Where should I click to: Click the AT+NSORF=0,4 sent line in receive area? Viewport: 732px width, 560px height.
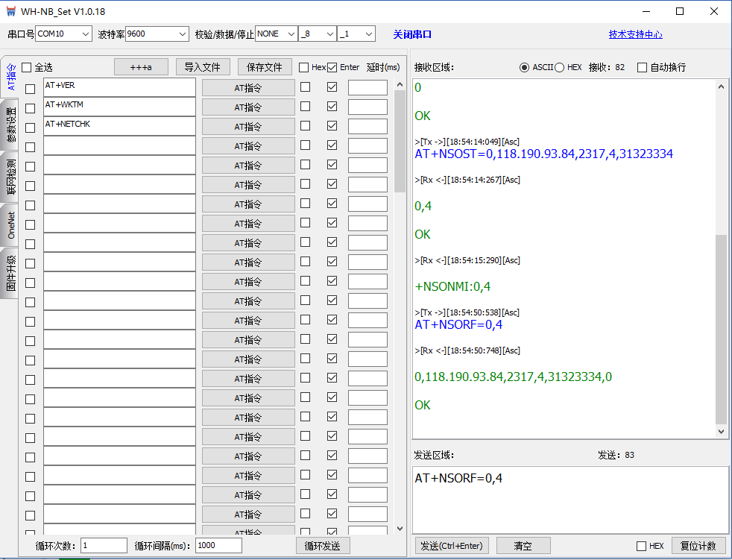pyautogui.click(x=458, y=324)
